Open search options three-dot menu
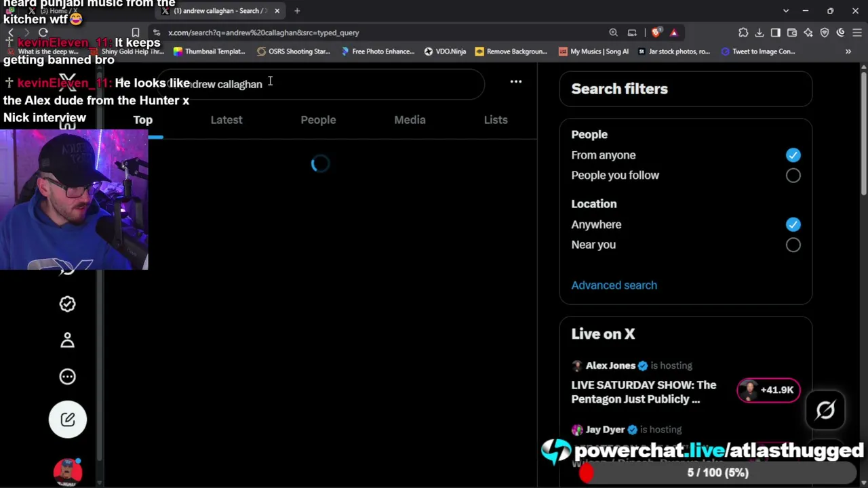The image size is (868, 488). (x=516, y=82)
